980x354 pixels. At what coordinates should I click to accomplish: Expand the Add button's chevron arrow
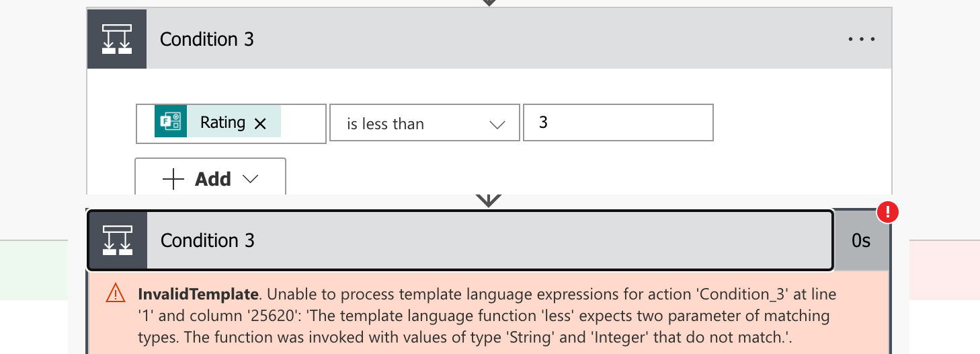[x=250, y=178]
